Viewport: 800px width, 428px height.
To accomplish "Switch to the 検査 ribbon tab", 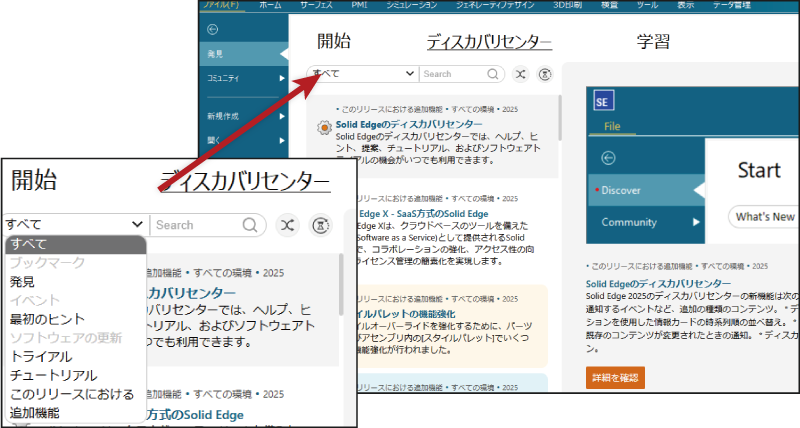I will 609,5.
